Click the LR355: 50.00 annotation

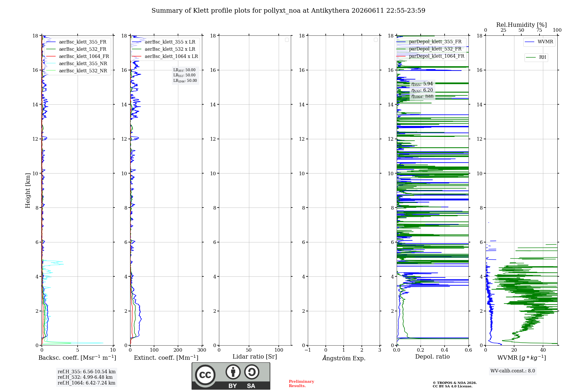pyautogui.click(x=184, y=70)
